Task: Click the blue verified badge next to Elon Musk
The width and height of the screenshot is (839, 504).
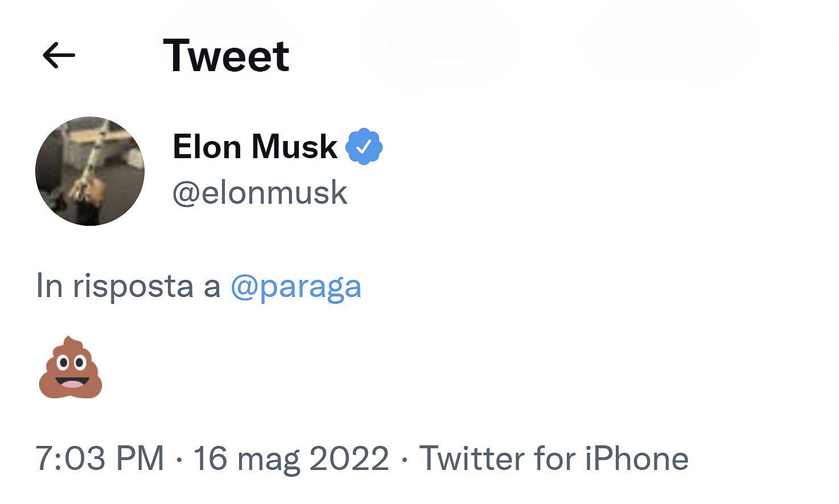Action: click(x=365, y=146)
